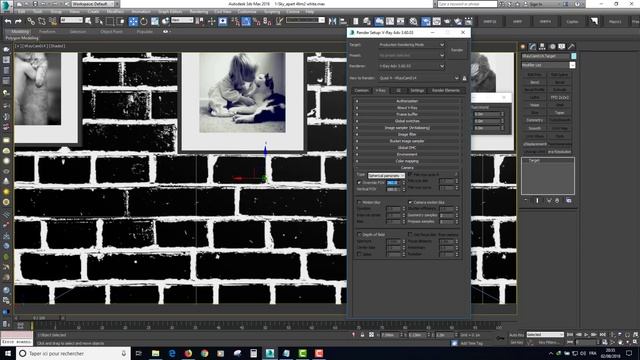Select the Select and Link tool
Image resolution: width=640 pixels, height=360 pixels.
coord(31,21)
